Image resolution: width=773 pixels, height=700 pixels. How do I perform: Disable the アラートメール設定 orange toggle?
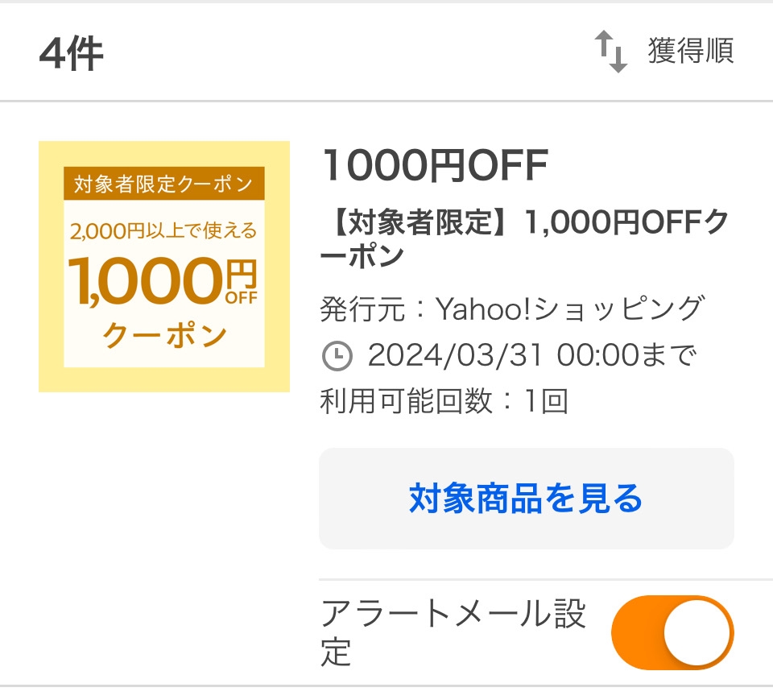pos(672,632)
